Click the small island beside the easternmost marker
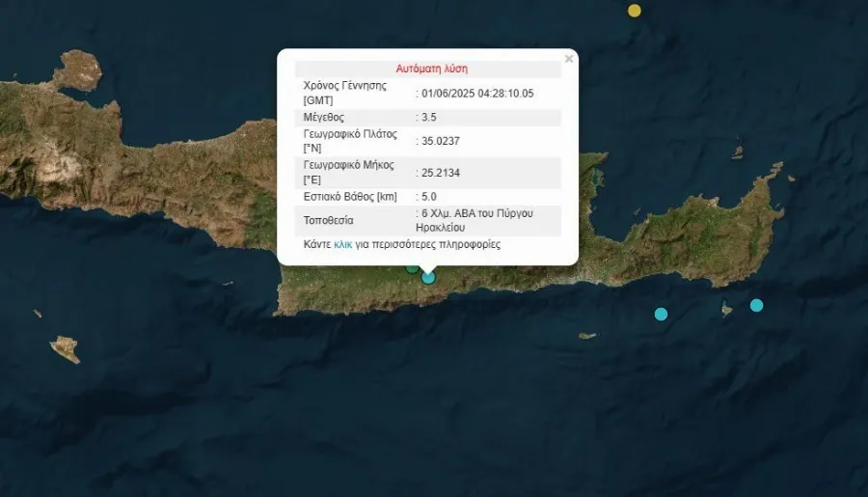 point(727,309)
